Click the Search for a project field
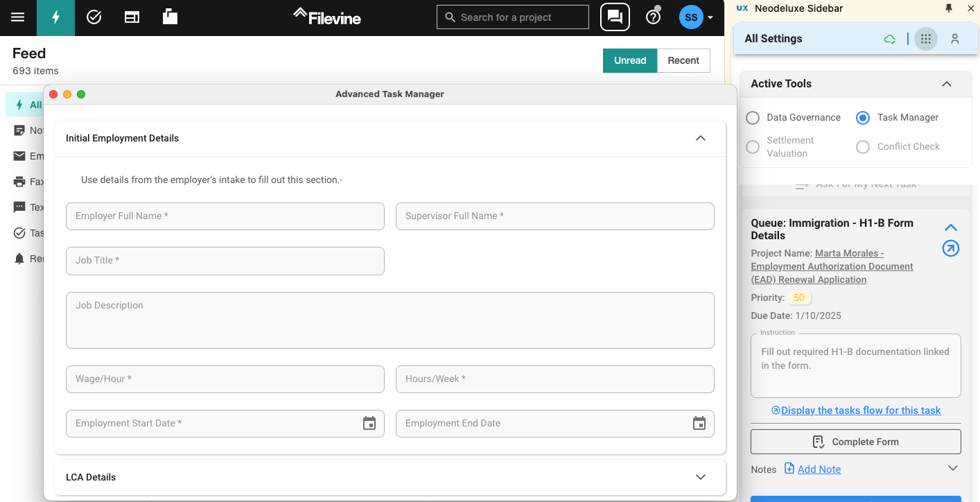This screenshot has width=980, height=502. point(512,17)
